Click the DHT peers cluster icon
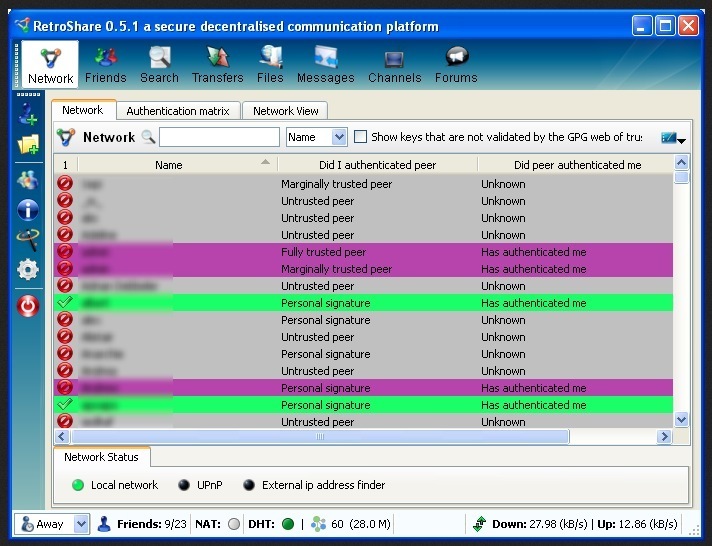Image resolution: width=712 pixels, height=546 pixels. coord(318,524)
